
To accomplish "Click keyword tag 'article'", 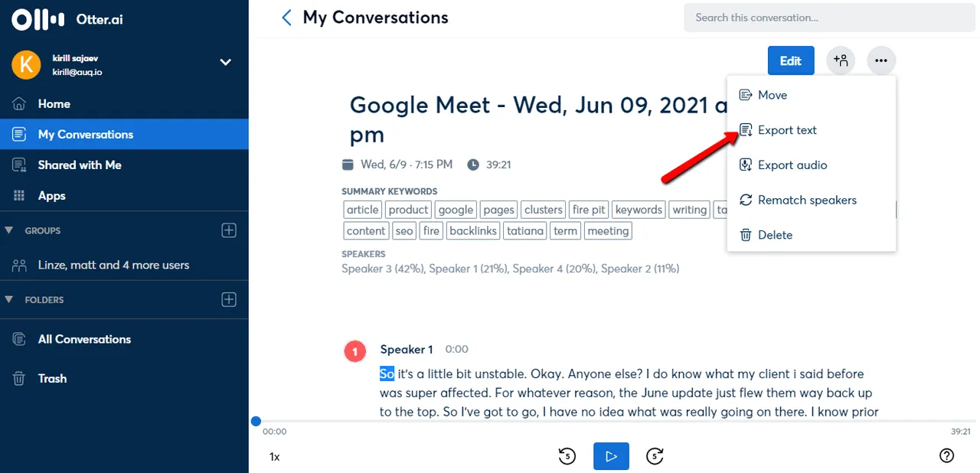I will [362, 210].
